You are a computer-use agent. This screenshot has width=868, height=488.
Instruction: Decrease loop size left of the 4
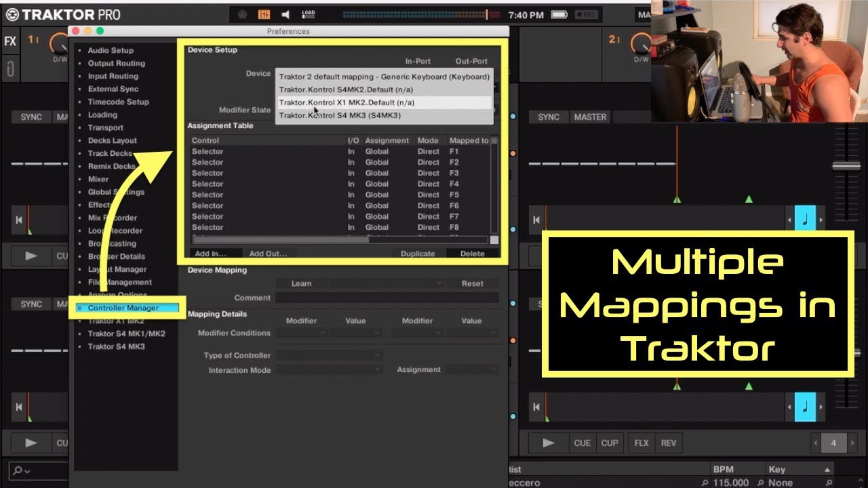click(815, 443)
